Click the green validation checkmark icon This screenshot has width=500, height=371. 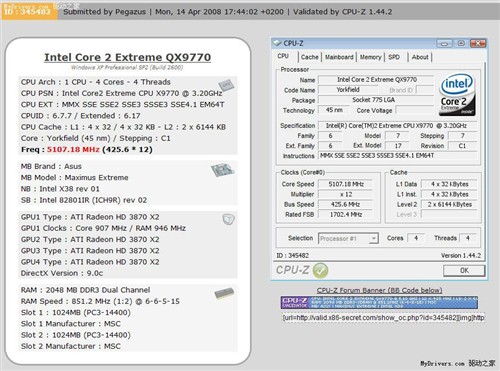[320, 270]
